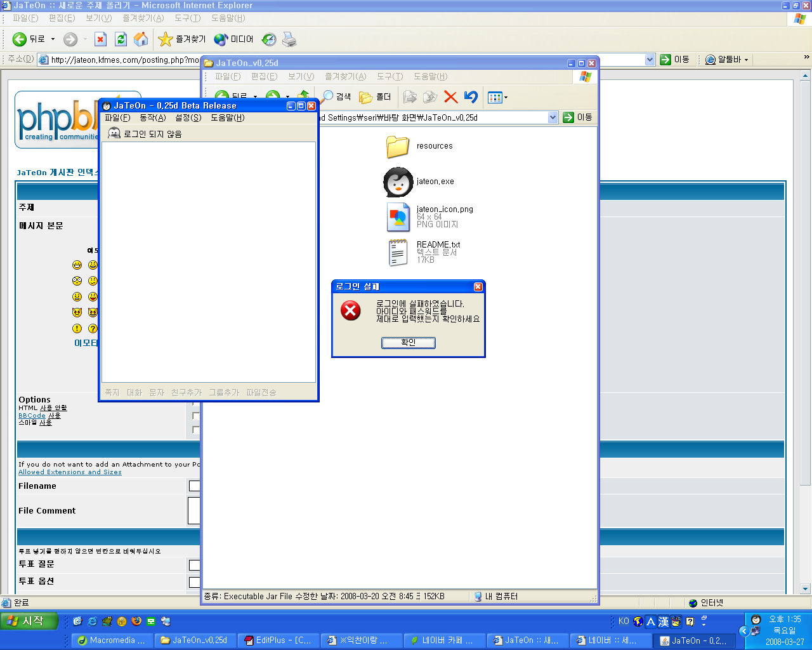812x650 pixels.
Task: Select the jateon_icon.png file
Action: (x=398, y=217)
